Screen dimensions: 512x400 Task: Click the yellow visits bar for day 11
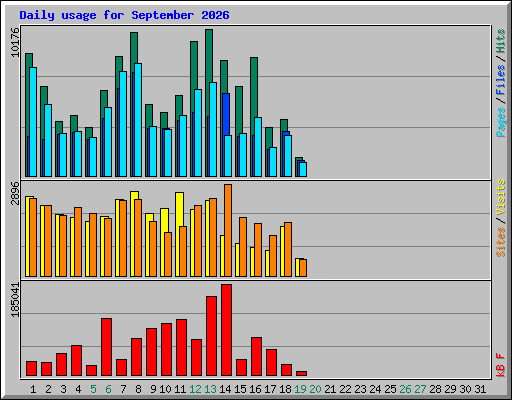179,209
